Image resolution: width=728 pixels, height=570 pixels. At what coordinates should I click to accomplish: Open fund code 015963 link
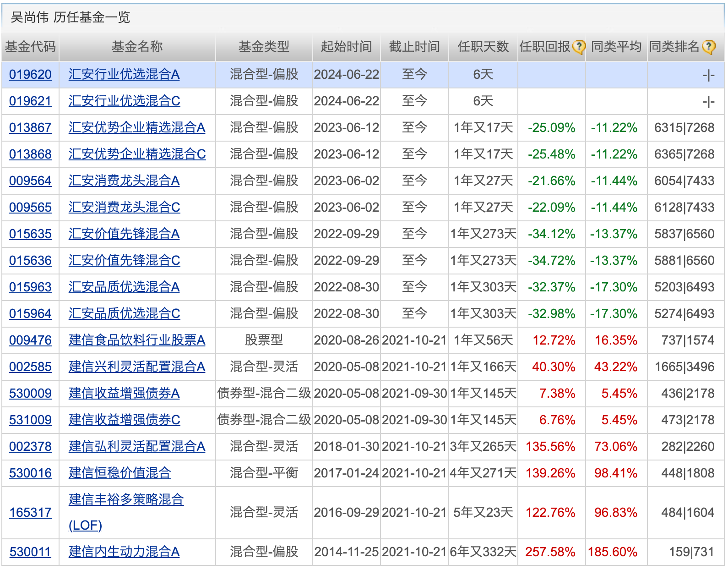click(30, 287)
